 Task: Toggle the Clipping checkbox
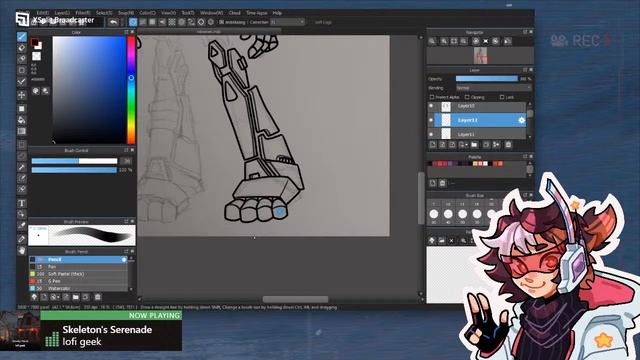467,97
